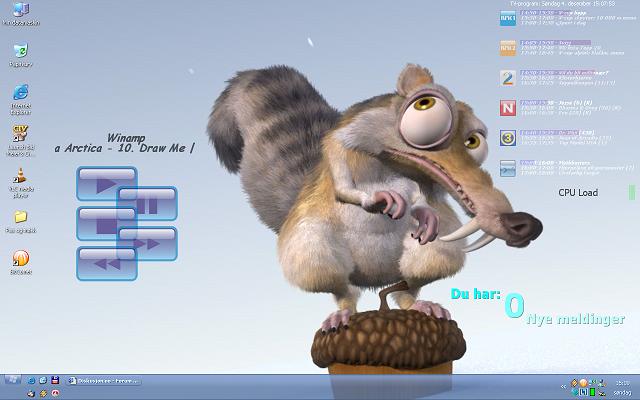
Task: Click the TVNorge red N channel logo
Action: 508,108
